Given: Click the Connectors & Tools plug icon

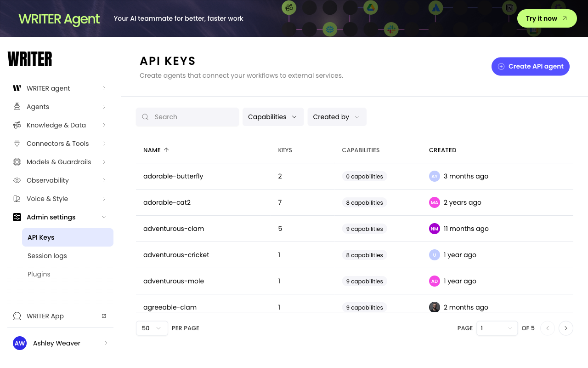Looking at the screenshot, I should [x=17, y=144].
